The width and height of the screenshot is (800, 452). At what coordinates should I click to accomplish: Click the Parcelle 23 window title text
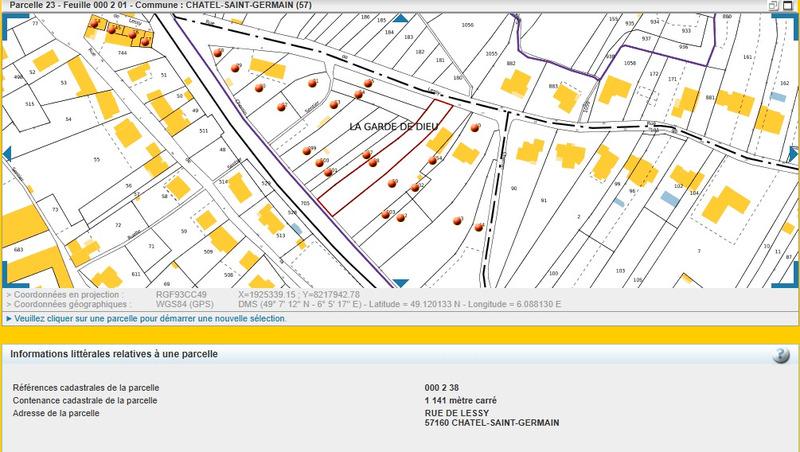click(x=161, y=5)
